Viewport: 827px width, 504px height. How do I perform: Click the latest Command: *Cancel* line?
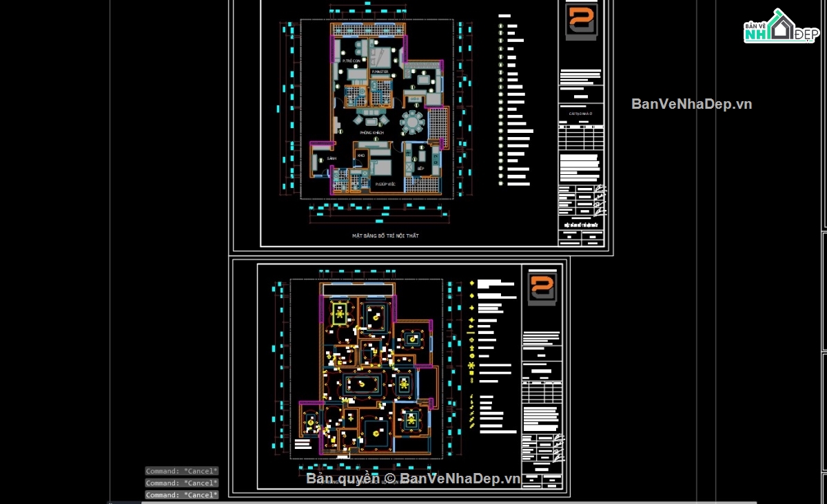point(181,494)
